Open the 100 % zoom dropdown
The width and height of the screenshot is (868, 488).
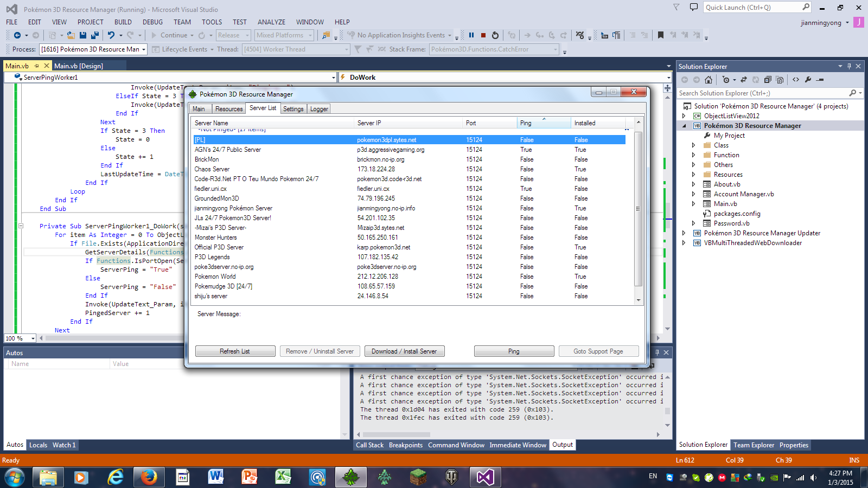click(33, 338)
